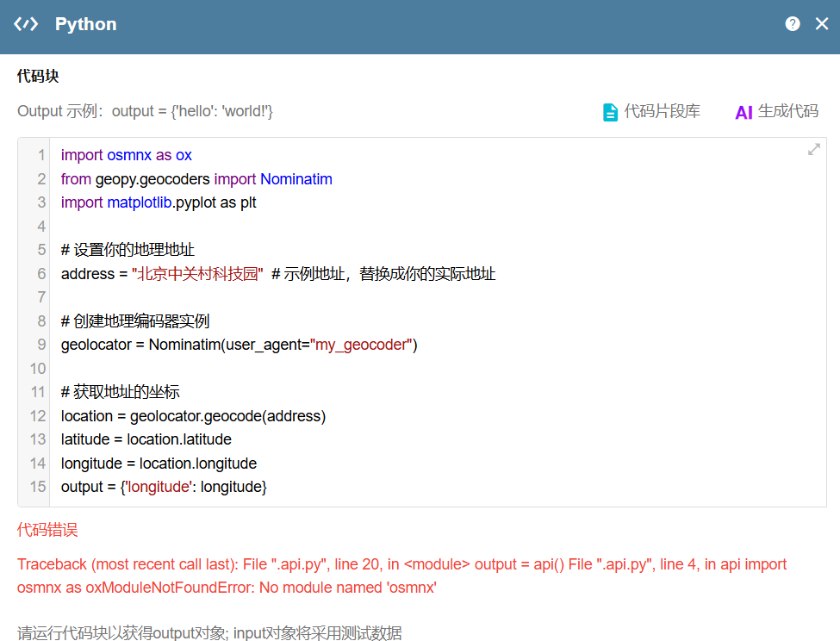Screen dimensions: 840x641
Task: Click the Output 示例 hint text
Action: tap(145, 111)
